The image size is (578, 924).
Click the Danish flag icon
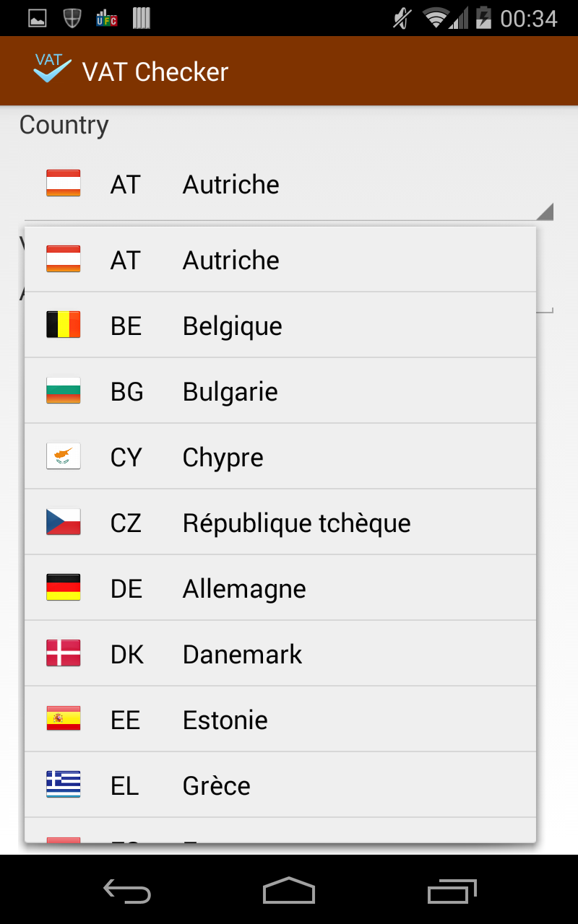(64, 653)
